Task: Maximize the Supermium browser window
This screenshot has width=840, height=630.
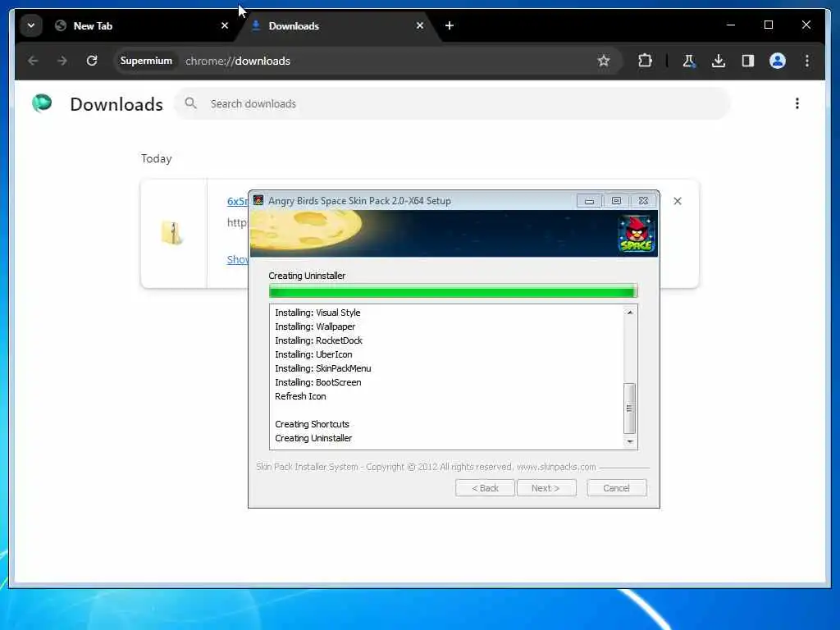Action: pyautogui.click(x=768, y=25)
